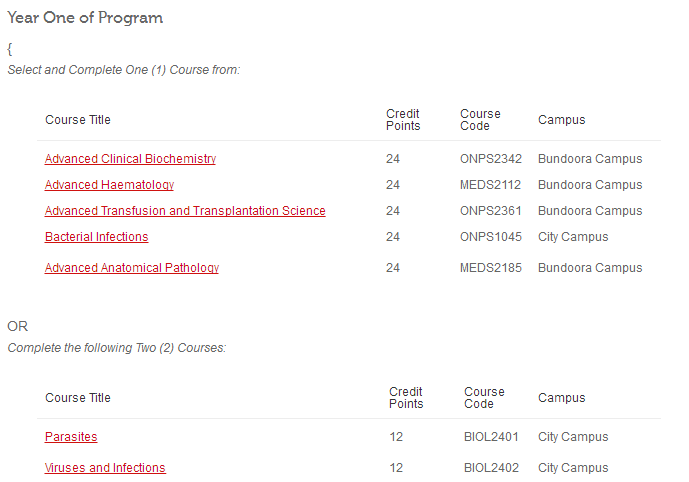Follow the Advanced Anatomical Pathology link

(x=132, y=268)
